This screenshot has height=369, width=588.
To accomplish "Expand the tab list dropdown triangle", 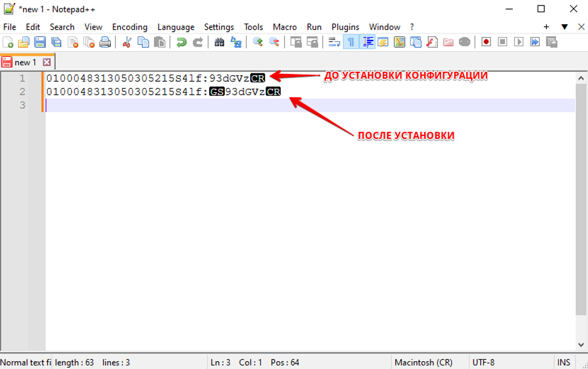I will tap(564, 27).
